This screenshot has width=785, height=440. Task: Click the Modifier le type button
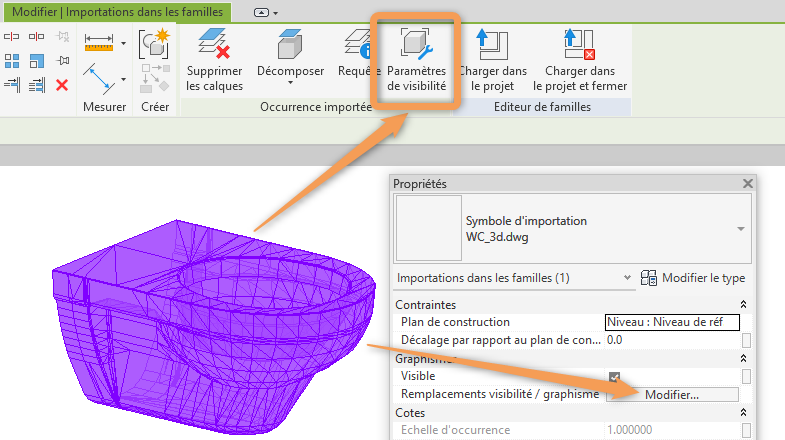693,278
